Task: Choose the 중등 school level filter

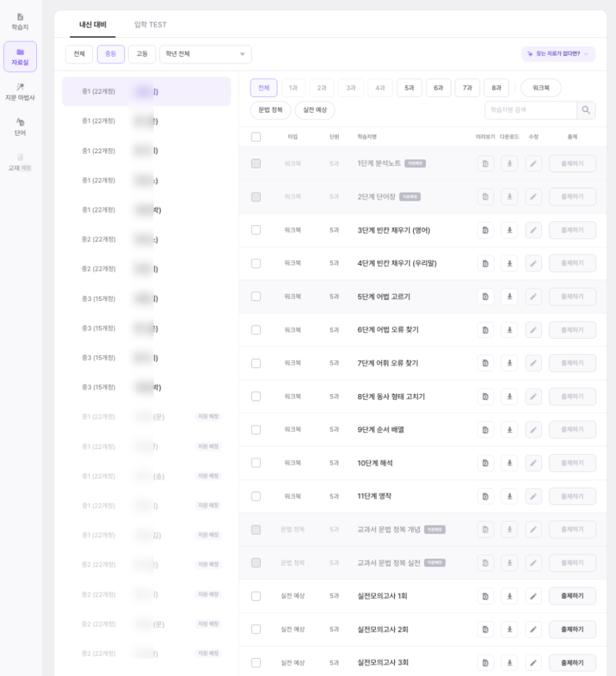Action: 111,54
